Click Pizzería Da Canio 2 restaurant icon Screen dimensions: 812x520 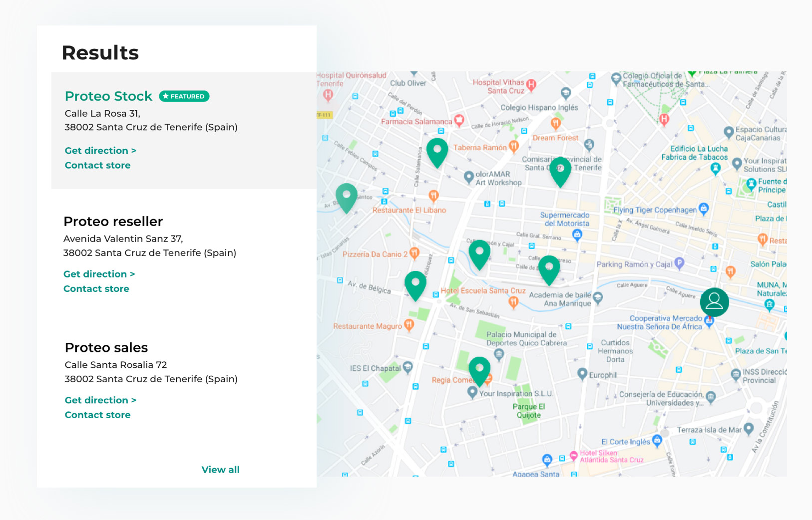(414, 253)
